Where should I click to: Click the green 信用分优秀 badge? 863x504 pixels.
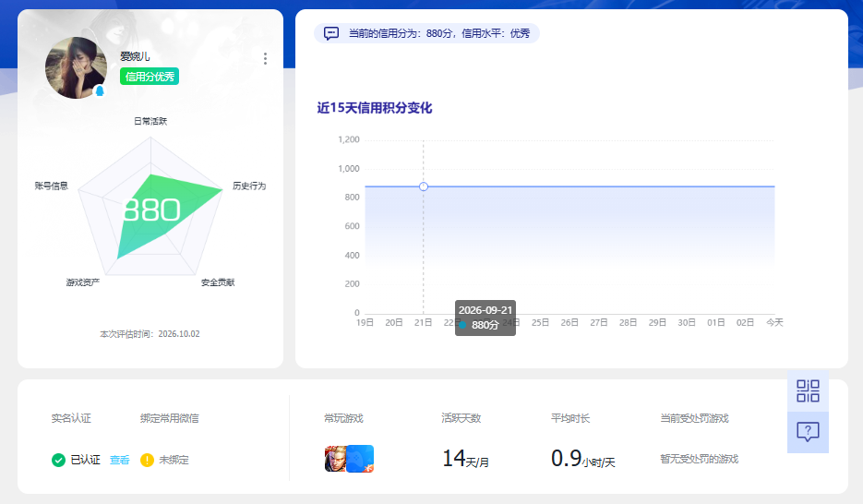pos(150,77)
